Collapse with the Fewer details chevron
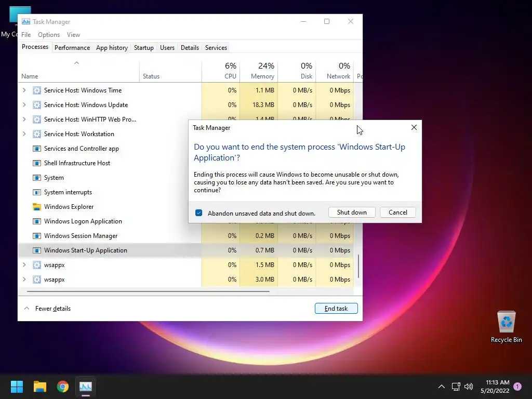532x399 pixels. click(x=26, y=309)
